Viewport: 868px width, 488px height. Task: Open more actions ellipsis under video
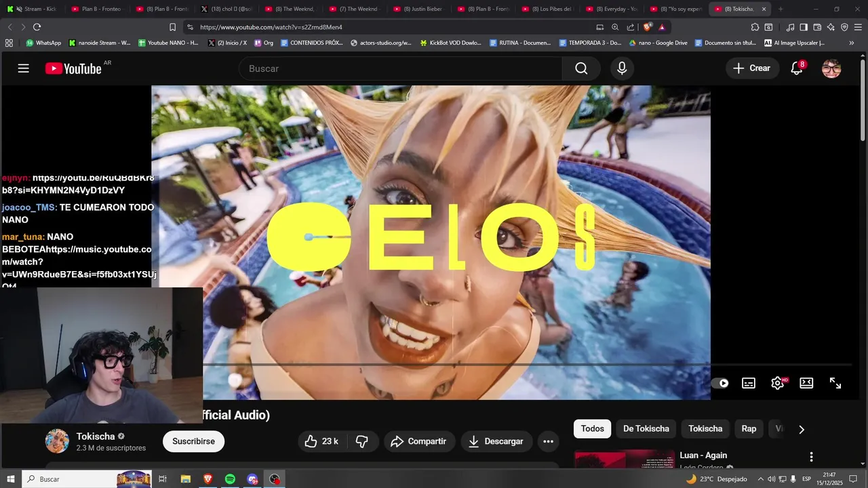[x=548, y=441]
